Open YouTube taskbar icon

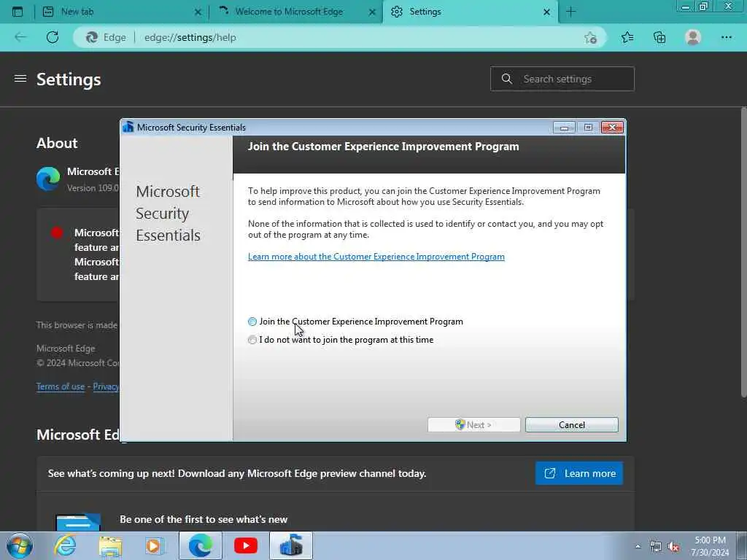point(246,545)
